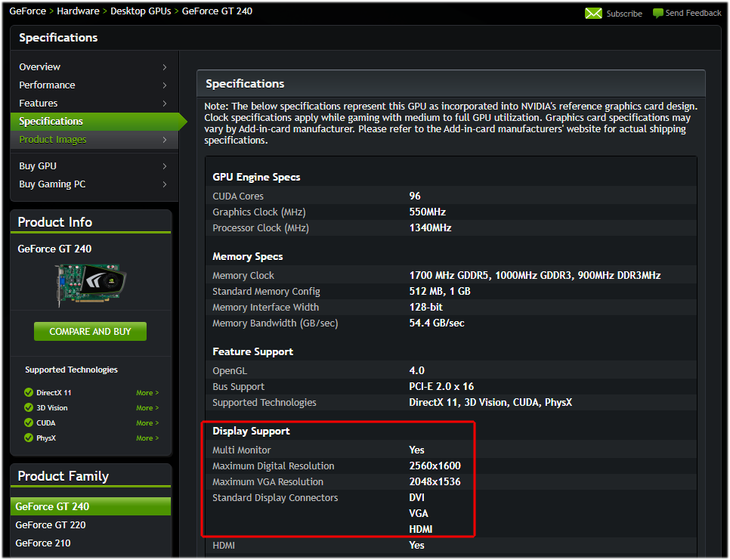Viewport: 730px width, 560px height.
Task: Go to Buy Gaming PC page
Action: [52, 184]
